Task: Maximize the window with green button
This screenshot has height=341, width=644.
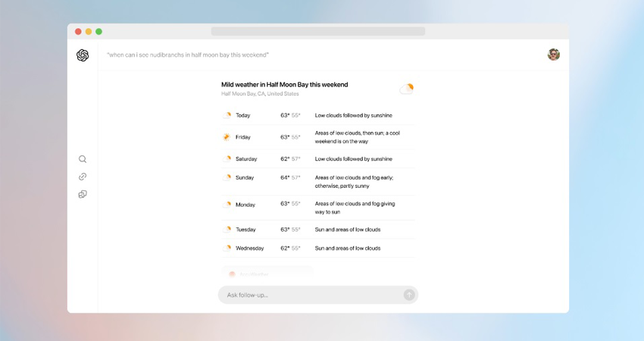Action: (98, 32)
